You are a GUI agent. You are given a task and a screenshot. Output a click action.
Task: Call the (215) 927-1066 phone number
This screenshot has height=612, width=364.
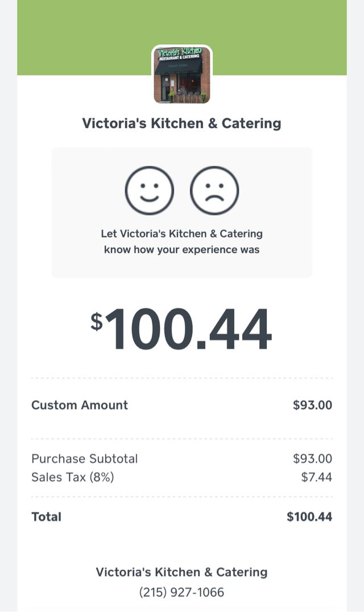[x=181, y=593]
